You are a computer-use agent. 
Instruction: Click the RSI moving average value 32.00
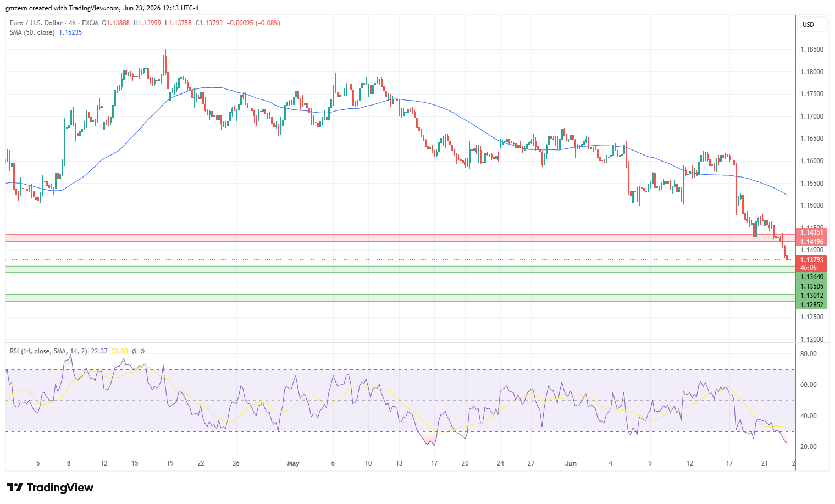coord(119,351)
